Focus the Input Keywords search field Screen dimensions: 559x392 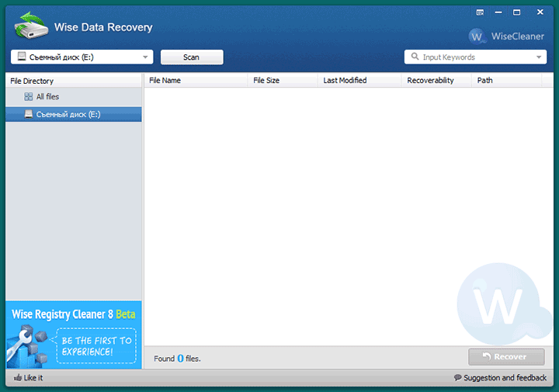[x=476, y=57]
